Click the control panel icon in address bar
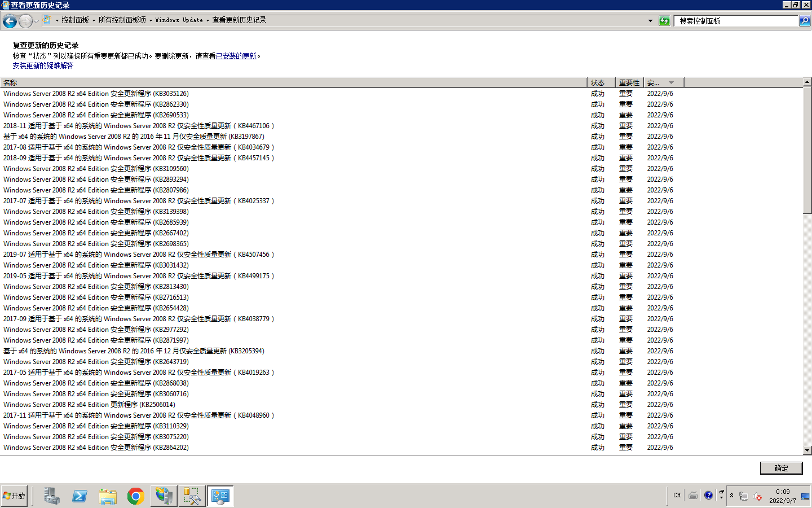 [48, 20]
